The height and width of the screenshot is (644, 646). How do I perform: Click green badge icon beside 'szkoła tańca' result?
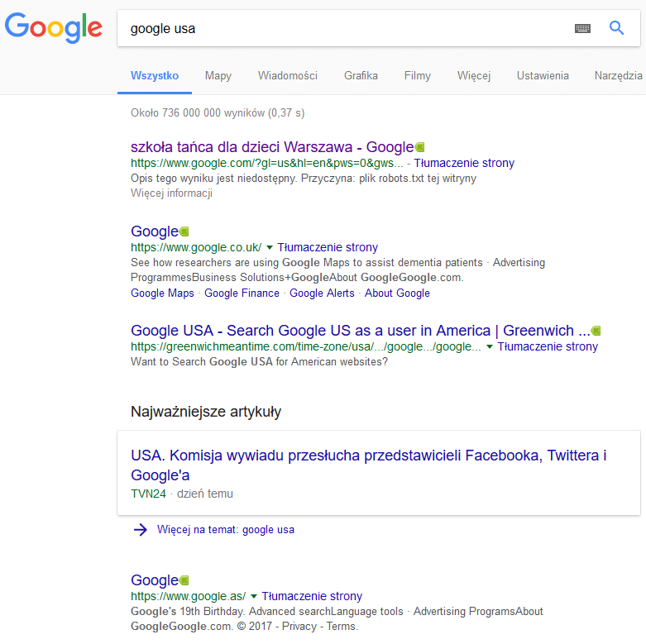[420, 147]
